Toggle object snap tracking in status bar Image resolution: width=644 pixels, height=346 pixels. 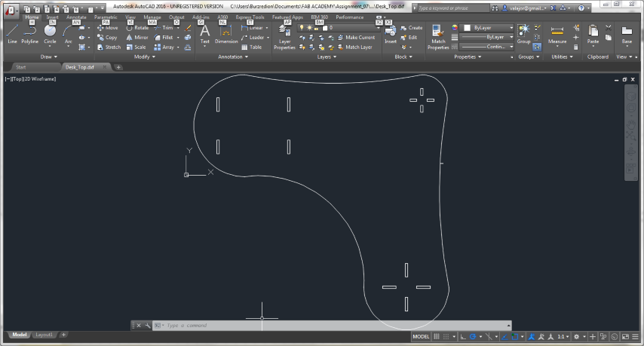tap(504, 336)
